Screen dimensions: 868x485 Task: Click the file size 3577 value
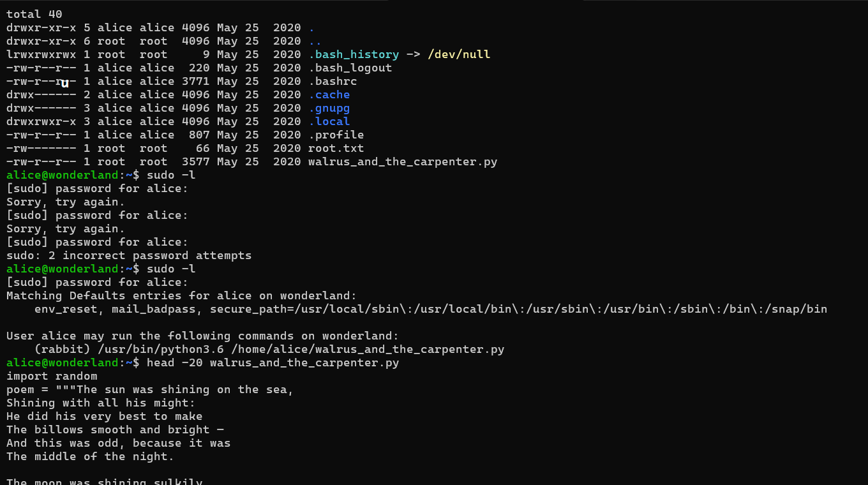pos(196,161)
